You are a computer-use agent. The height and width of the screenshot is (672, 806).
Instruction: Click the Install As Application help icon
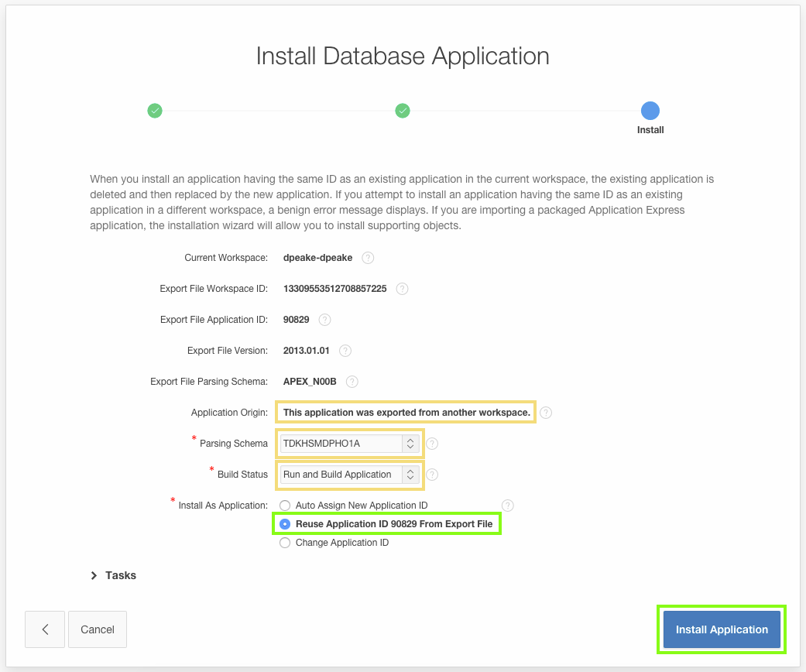(x=508, y=505)
